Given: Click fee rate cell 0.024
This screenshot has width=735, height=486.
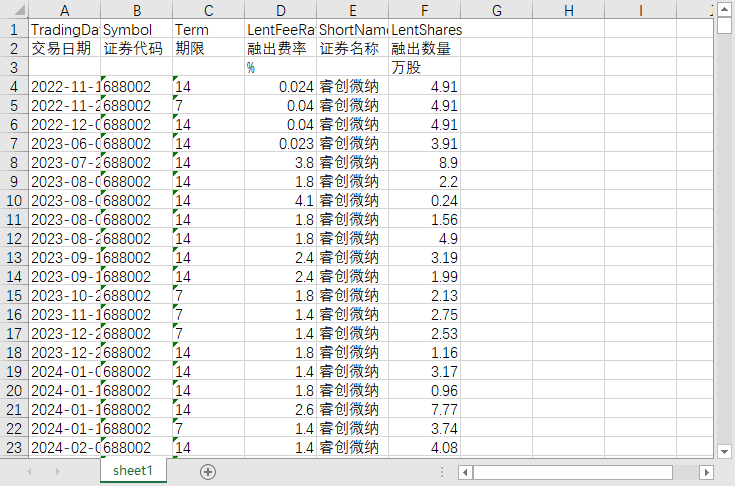Looking at the screenshot, I should 280,87.
